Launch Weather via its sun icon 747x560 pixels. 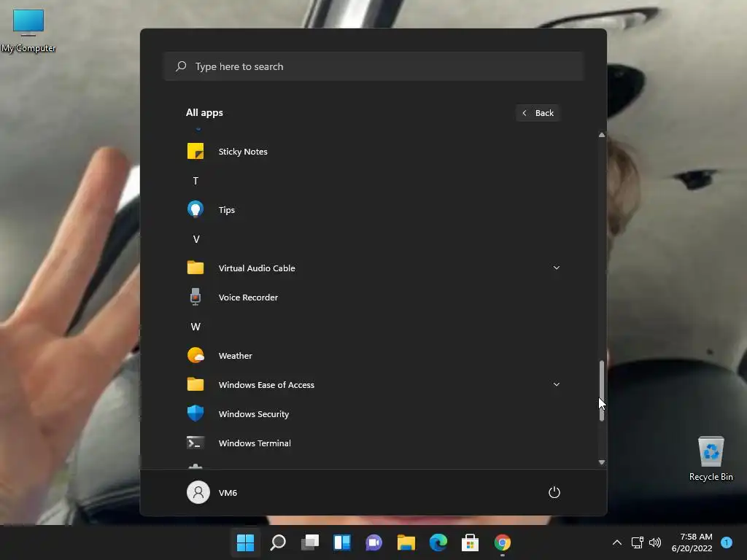coord(196,355)
